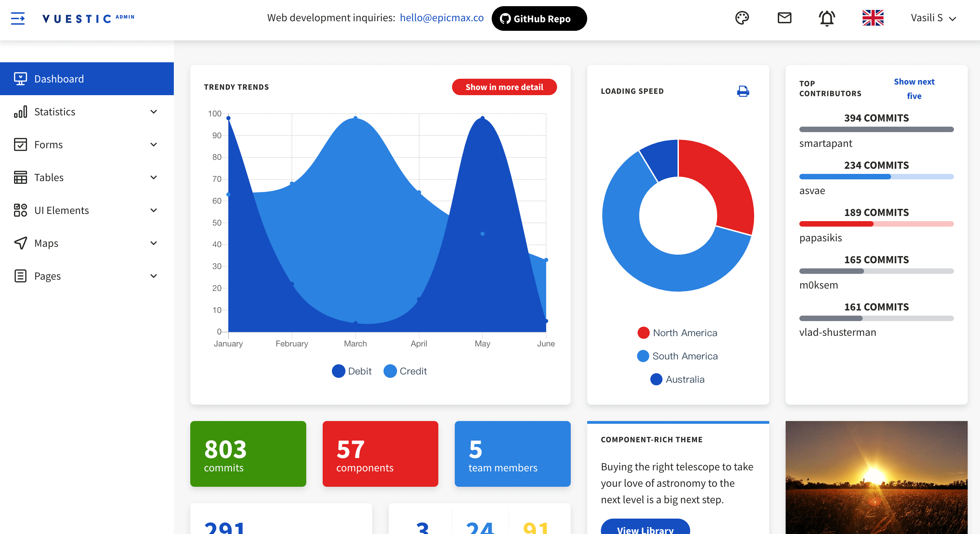Image resolution: width=980 pixels, height=534 pixels.
Task: Collapse sidebar with the hamburger menu icon
Action: tap(17, 18)
